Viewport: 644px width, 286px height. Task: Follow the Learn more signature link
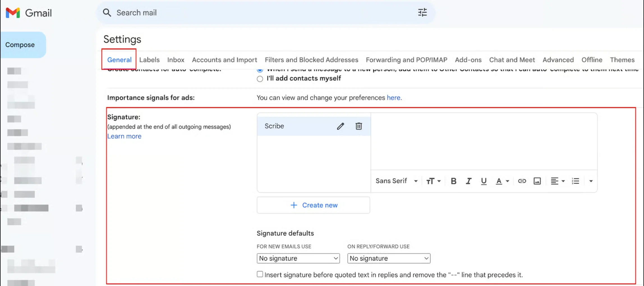[124, 136]
